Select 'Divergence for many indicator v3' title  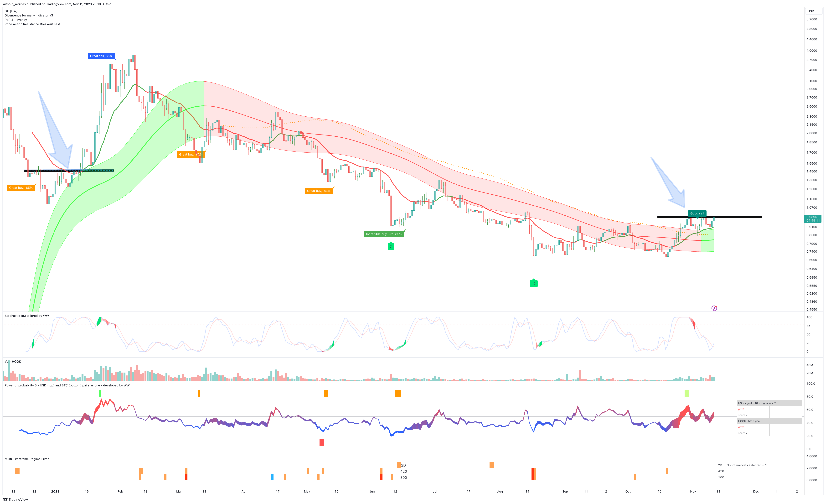29,16
